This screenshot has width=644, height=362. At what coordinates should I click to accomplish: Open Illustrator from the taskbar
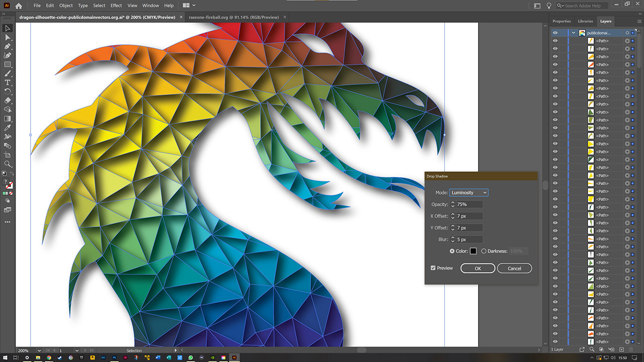[x=234, y=358]
